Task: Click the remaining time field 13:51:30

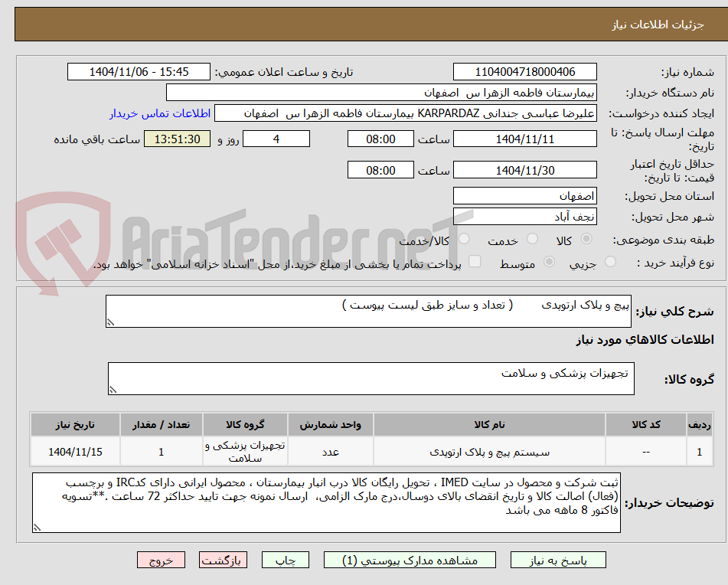Action: [x=177, y=139]
